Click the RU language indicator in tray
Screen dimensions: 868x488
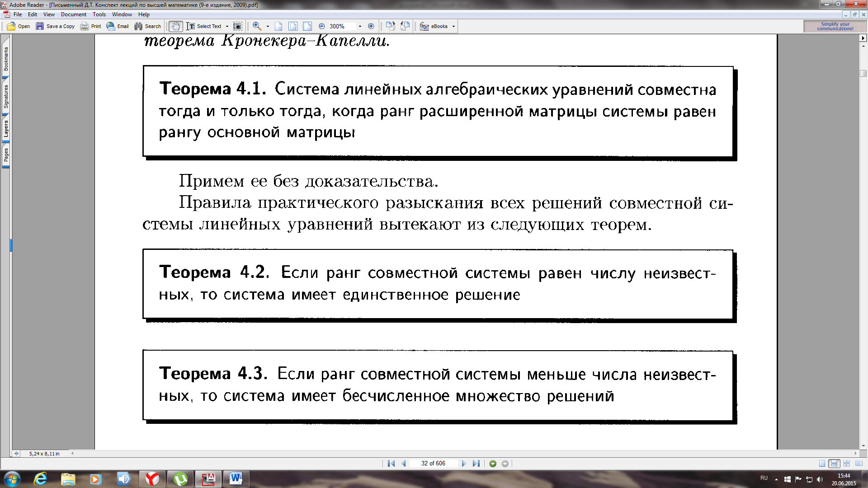(x=764, y=478)
